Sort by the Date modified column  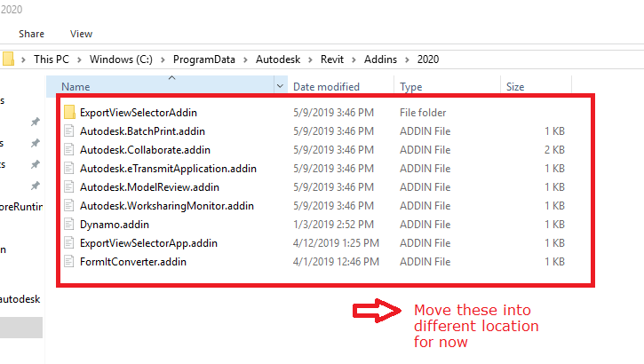click(326, 87)
